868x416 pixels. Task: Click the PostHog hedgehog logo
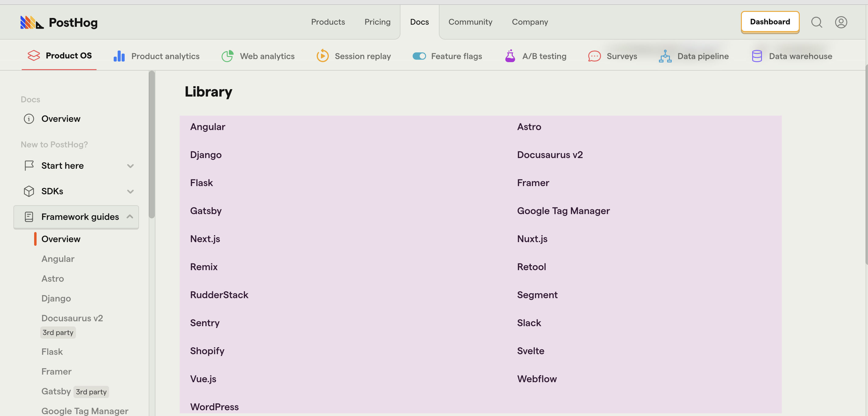click(32, 22)
